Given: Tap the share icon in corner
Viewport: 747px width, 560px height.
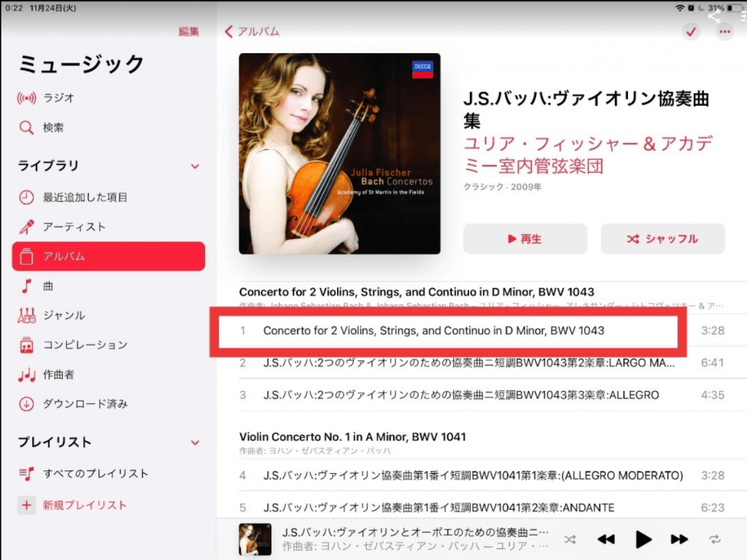Looking at the screenshot, I should click(713, 17).
